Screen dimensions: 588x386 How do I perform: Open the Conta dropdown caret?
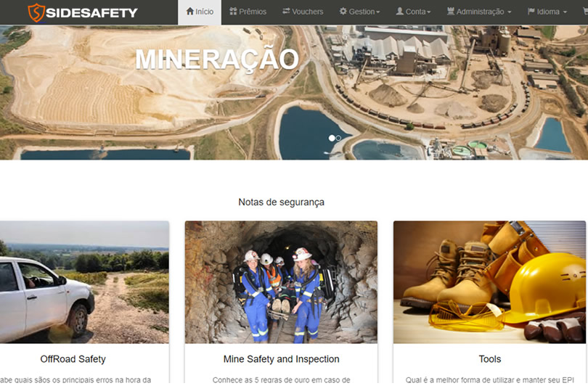coord(429,12)
